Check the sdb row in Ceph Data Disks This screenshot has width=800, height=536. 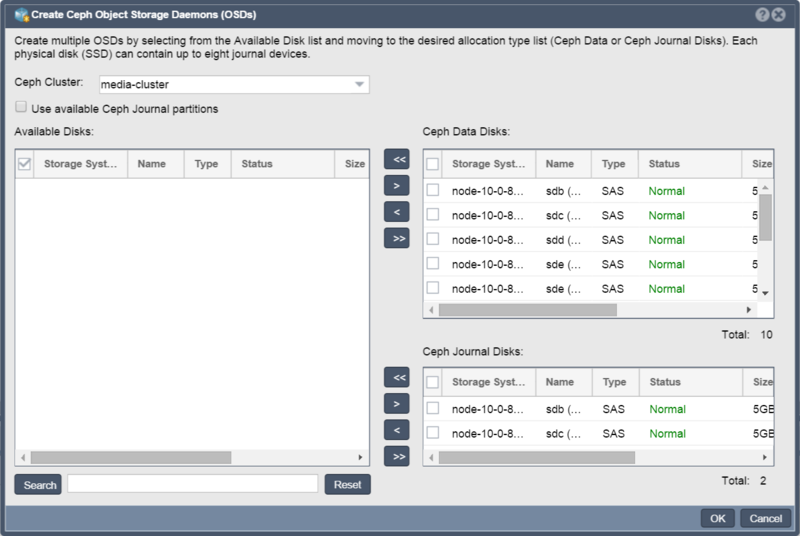(433, 190)
